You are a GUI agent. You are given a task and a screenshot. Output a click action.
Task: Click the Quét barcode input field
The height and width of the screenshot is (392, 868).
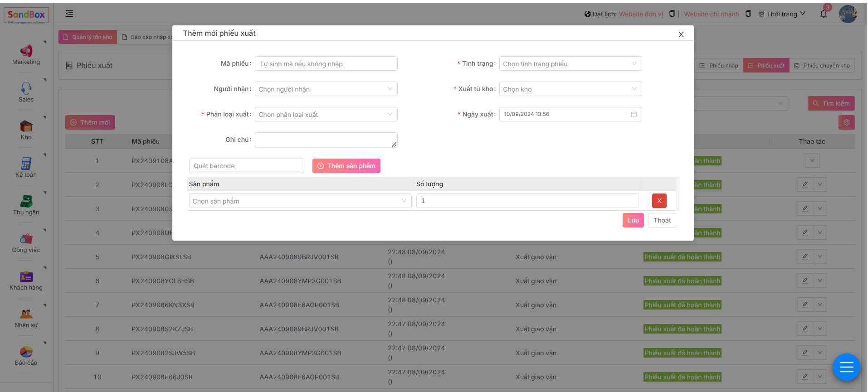tap(246, 166)
